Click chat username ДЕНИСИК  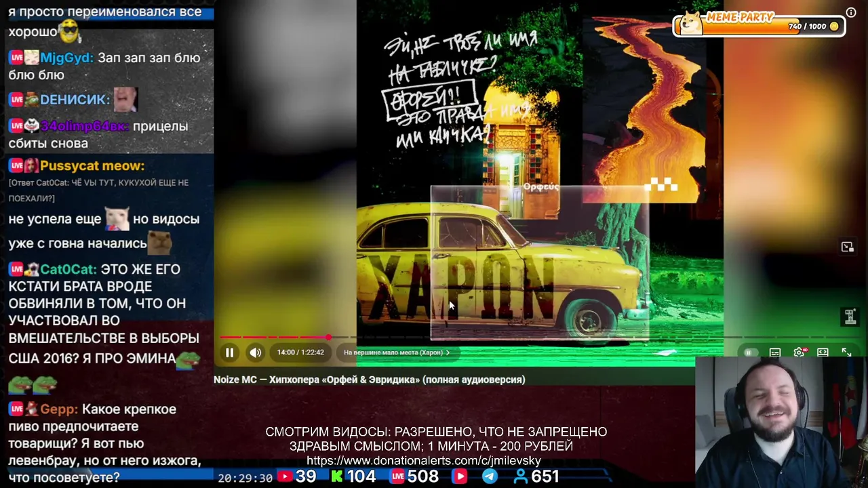click(x=75, y=100)
